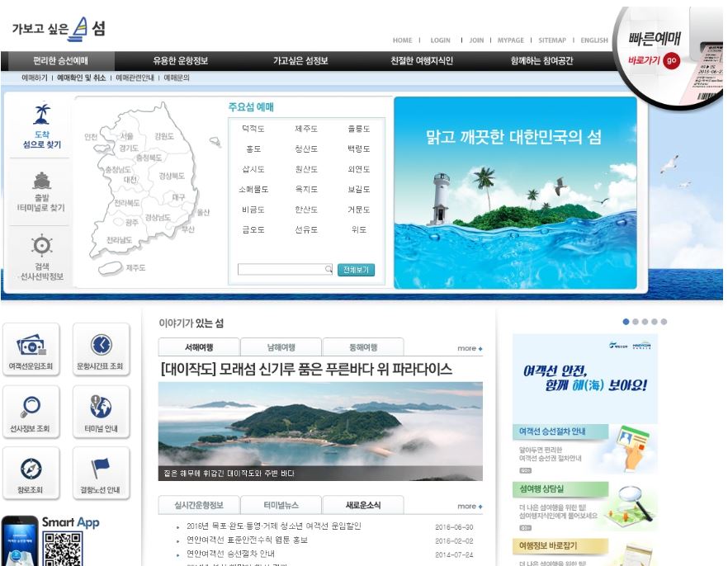Screen dimensions: 728x566
Task: Click the 전체보기 button
Action: coord(356,270)
